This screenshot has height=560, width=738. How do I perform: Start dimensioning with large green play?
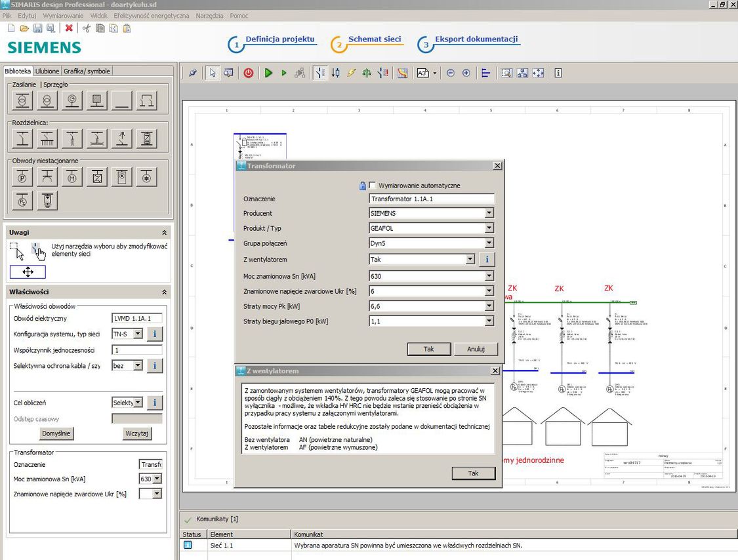coord(268,73)
